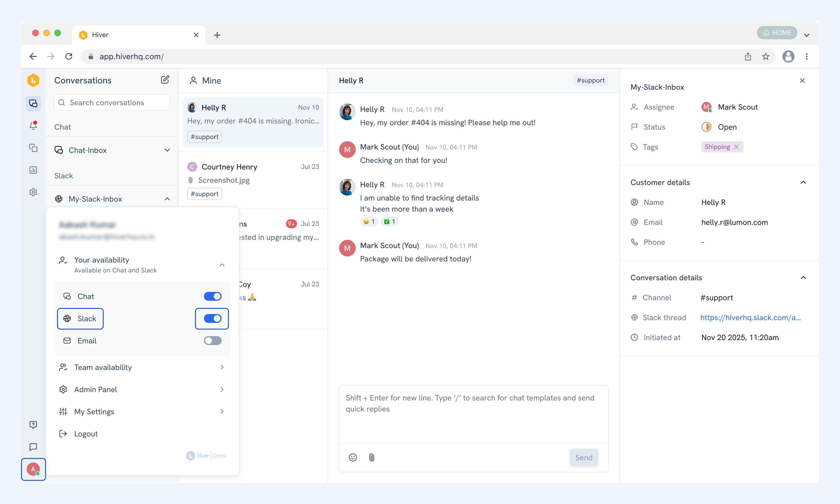
Task: Open the analytics reports icon in sidebar
Action: coord(33,170)
